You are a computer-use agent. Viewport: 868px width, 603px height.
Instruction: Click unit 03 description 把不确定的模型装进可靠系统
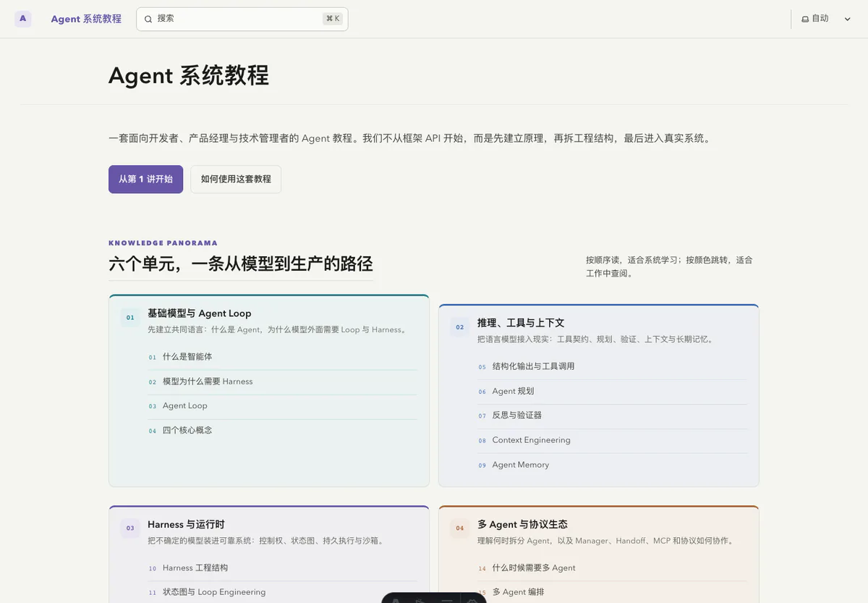point(265,541)
